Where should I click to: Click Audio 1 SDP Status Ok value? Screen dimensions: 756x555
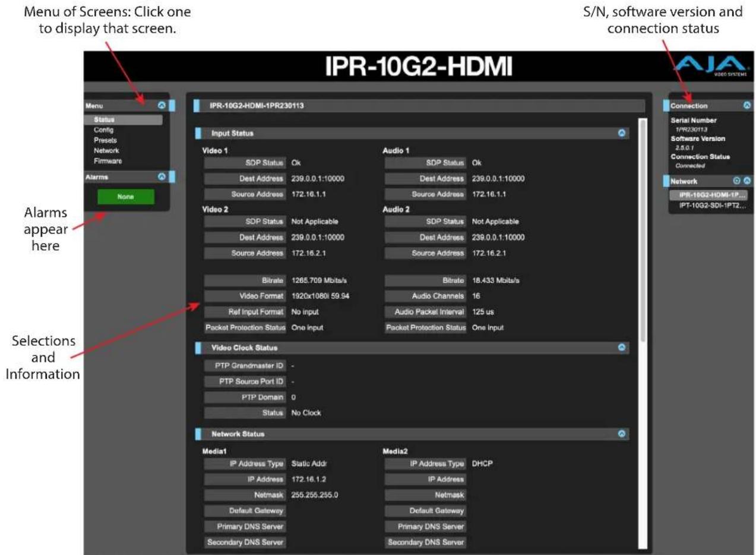pos(476,162)
